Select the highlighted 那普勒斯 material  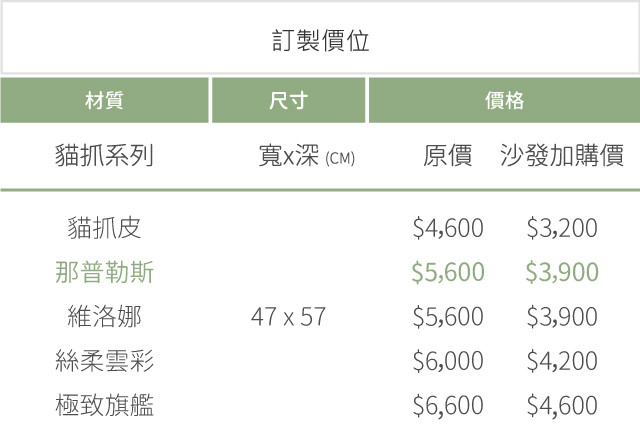click(105, 272)
